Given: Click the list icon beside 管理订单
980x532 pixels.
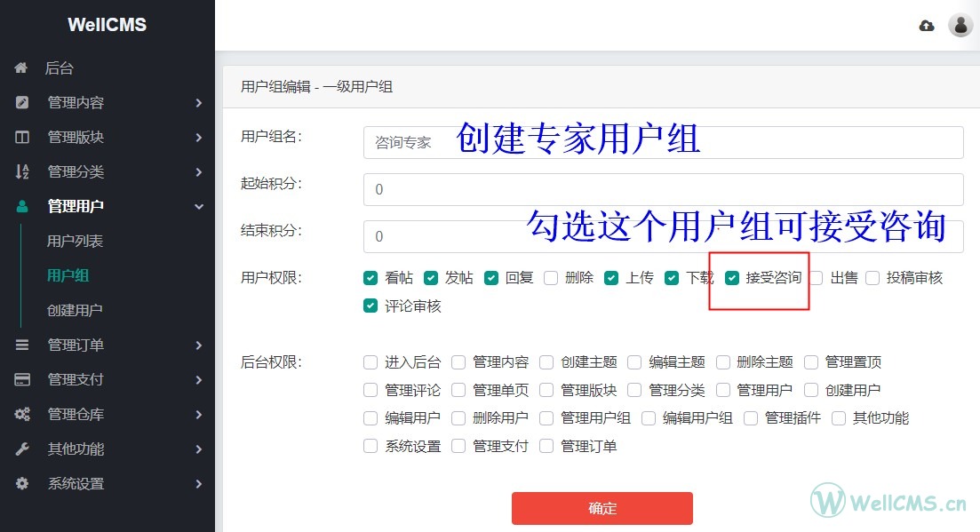Looking at the screenshot, I should coord(22,345).
